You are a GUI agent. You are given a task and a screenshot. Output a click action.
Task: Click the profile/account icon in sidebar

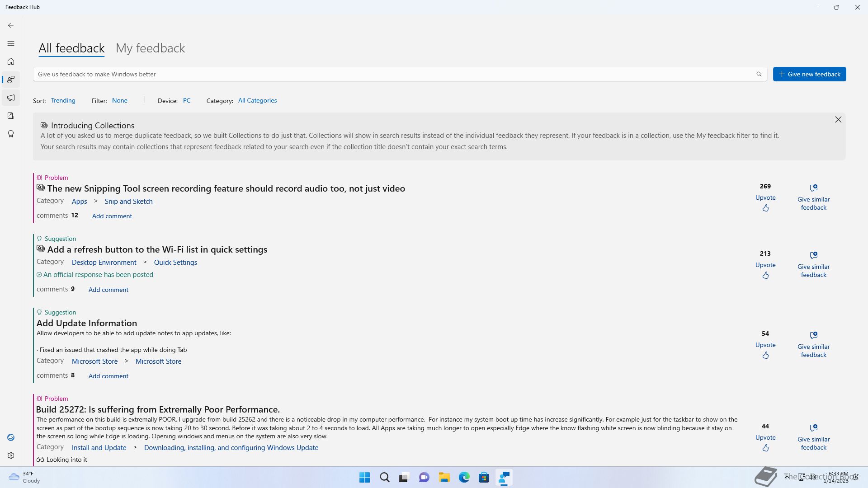click(11, 437)
